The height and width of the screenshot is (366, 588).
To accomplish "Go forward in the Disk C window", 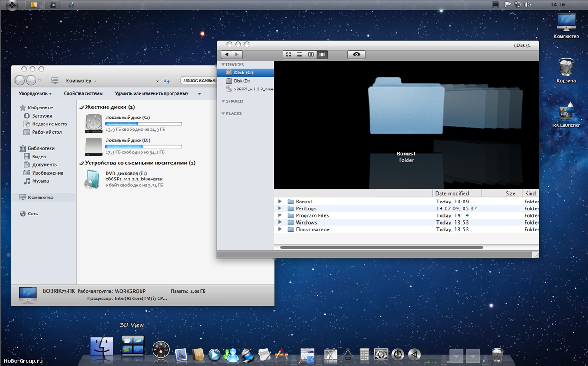I will (x=237, y=55).
